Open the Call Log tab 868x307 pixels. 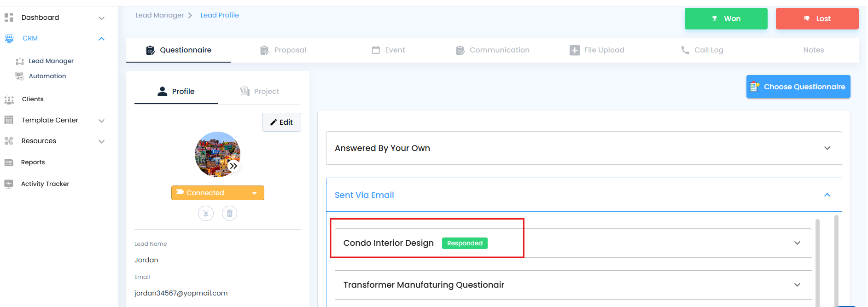(702, 50)
